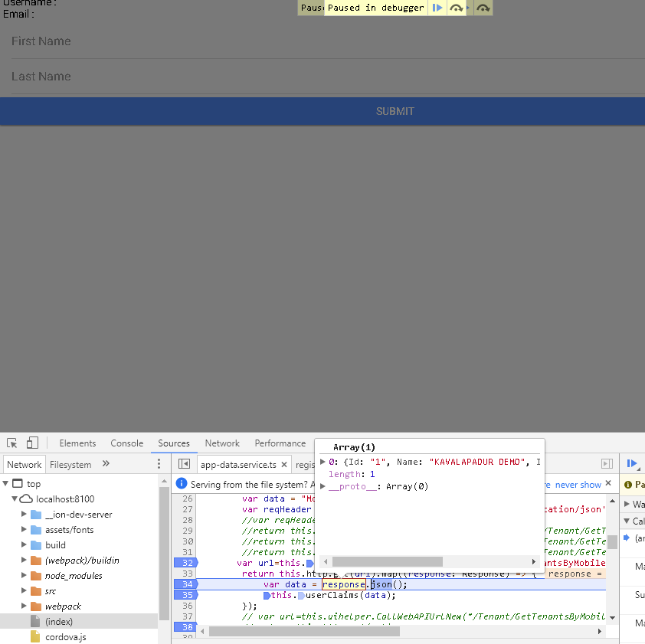
Task: Switch to the Sources tab
Action: (x=174, y=443)
